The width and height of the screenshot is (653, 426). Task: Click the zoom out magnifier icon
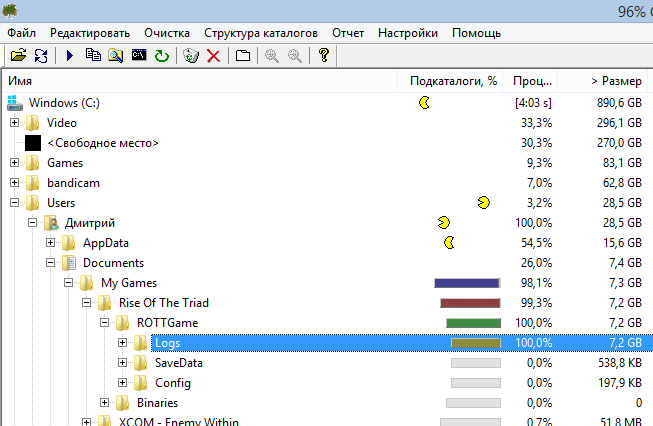295,55
